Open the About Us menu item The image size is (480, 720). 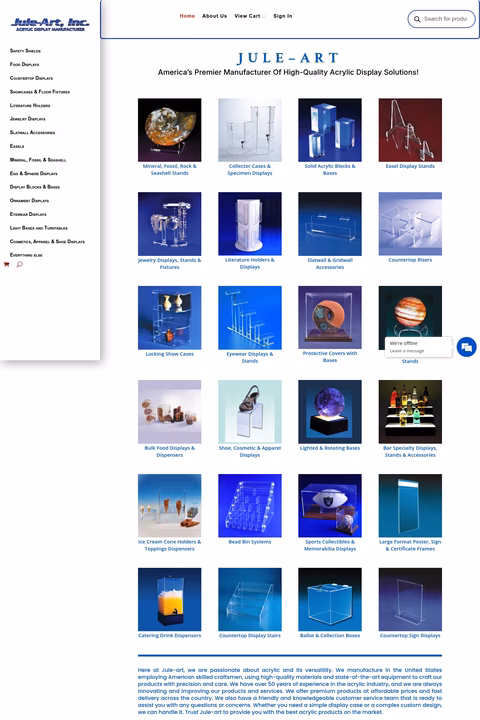point(215,16)
